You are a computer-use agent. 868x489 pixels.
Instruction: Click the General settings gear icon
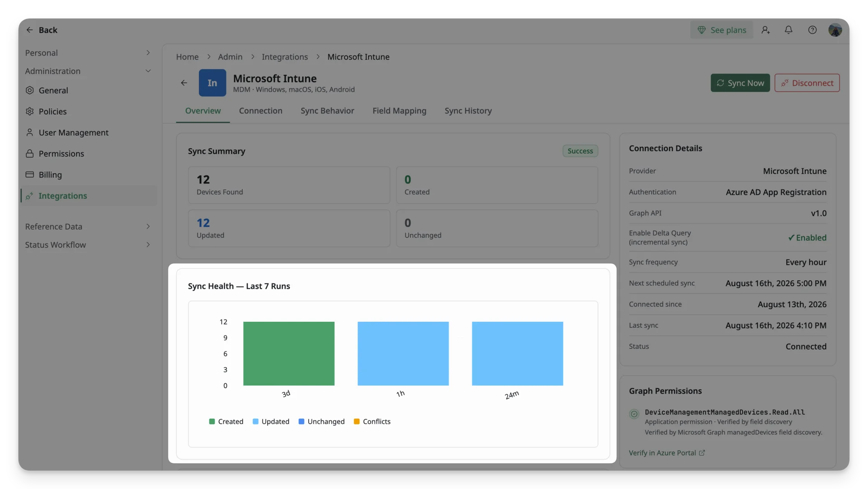click(x=30, y=90)
